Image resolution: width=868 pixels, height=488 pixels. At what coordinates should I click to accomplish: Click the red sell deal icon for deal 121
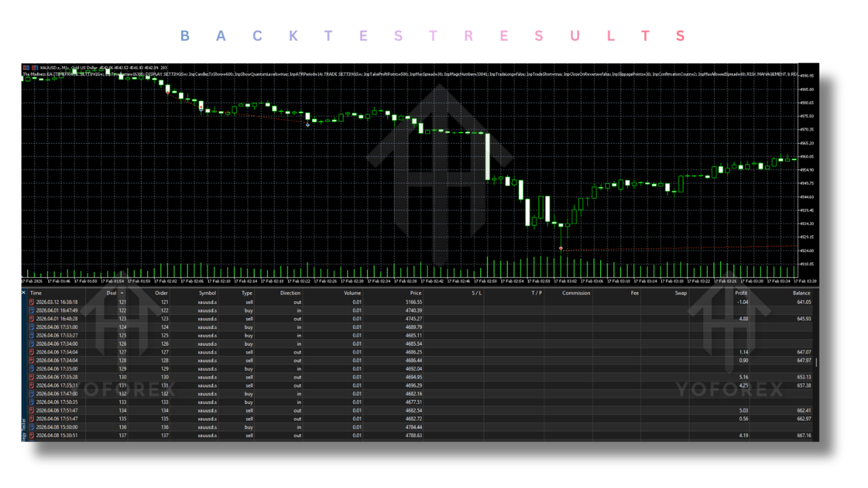(x=31, y=302)
